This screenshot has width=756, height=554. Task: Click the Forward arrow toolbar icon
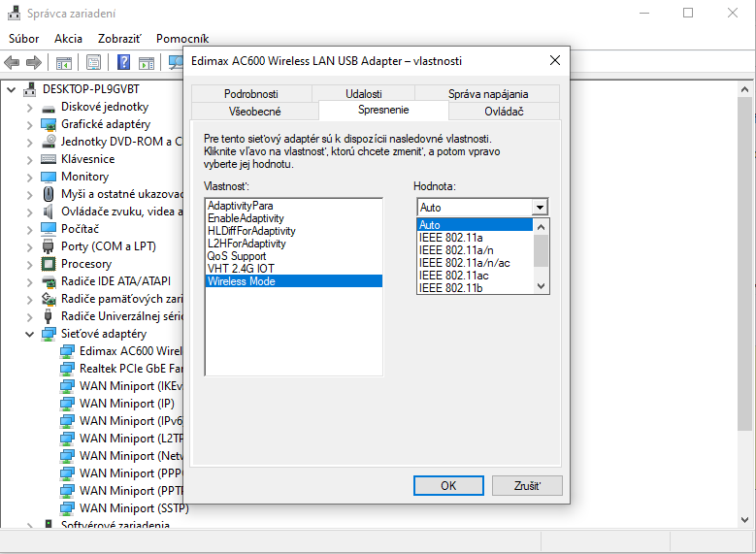click(x=34, y=62)
